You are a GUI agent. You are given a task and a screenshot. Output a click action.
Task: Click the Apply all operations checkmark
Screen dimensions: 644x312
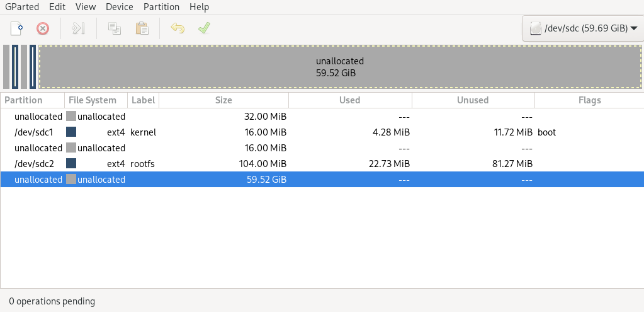(204, 28)
